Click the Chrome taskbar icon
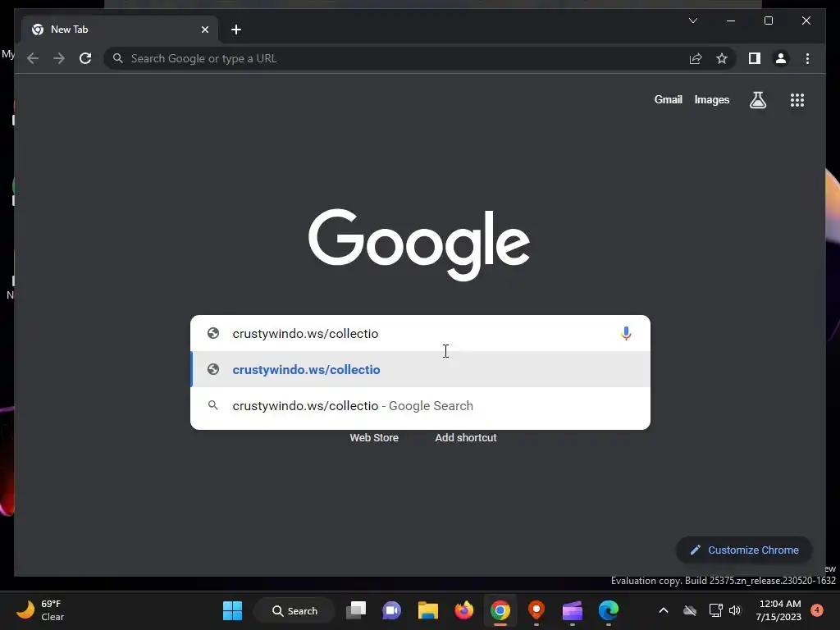Screen dimensions: 840x630 500,610
